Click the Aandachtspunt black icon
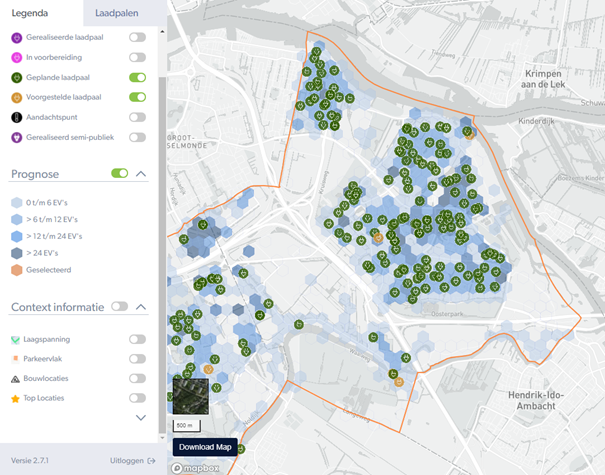Viewport: 605px width, 475px height. 16,117
